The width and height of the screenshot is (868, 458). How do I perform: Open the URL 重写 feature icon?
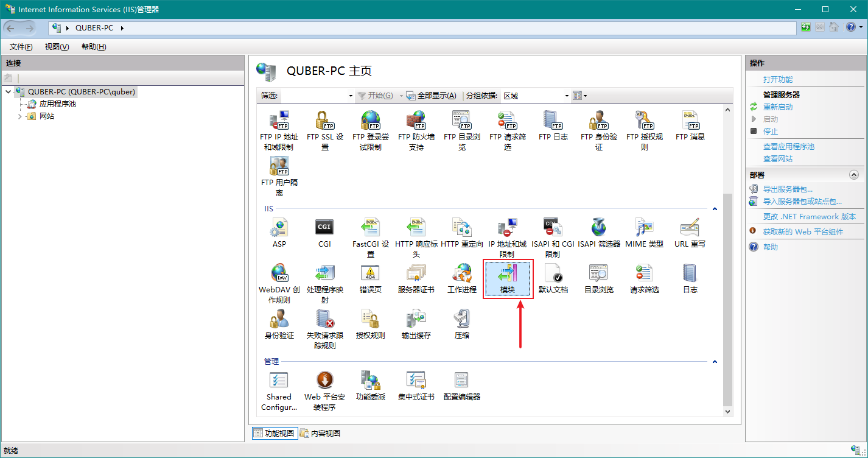(x=690, y=232)
